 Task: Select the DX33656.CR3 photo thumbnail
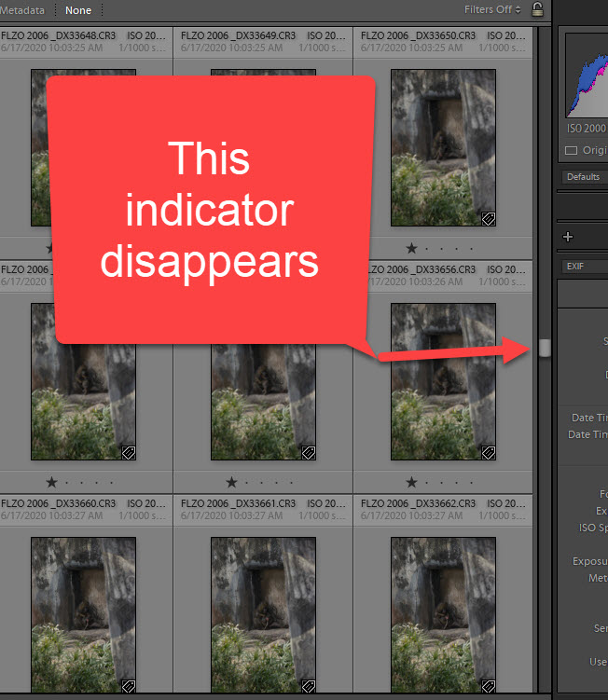click(443, 381)
